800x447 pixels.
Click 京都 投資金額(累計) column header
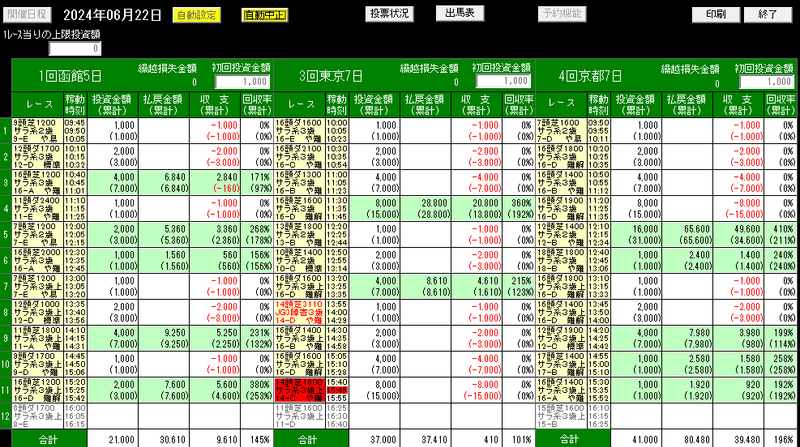pos(636,105)
